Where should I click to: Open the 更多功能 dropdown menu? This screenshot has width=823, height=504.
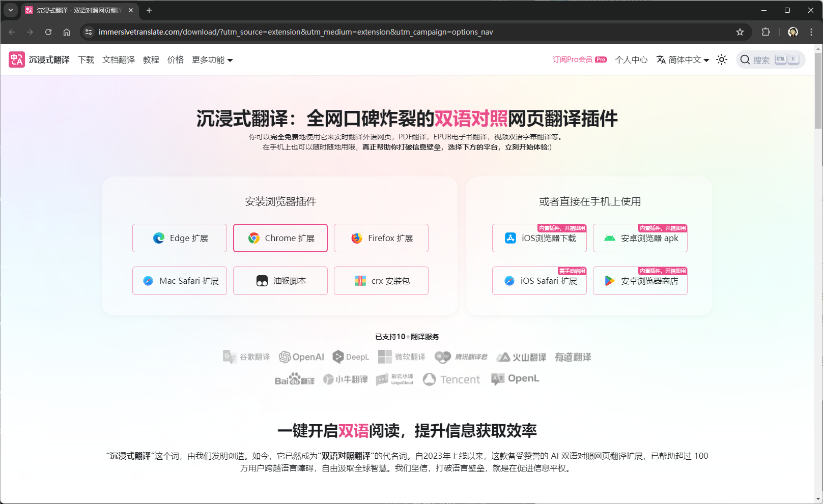[212, 60]
